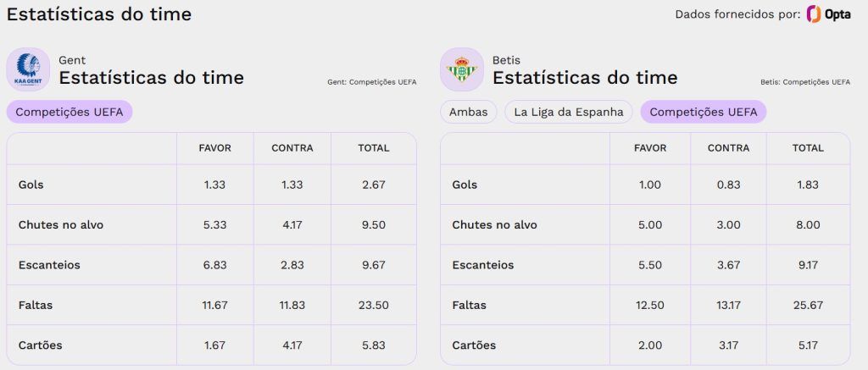
Task: Click CONTRA header in Gent table
Action: pyautogui.click(x=292, y=148)
